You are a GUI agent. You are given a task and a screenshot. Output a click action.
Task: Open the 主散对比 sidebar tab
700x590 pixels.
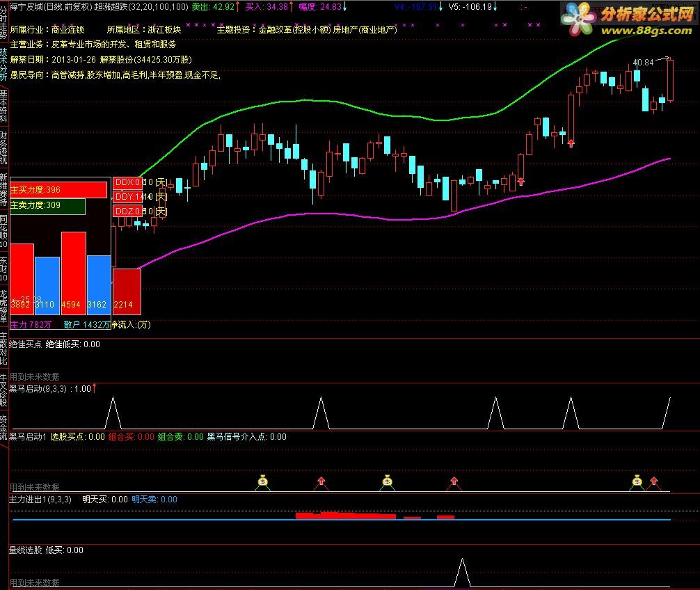[3, 348]
